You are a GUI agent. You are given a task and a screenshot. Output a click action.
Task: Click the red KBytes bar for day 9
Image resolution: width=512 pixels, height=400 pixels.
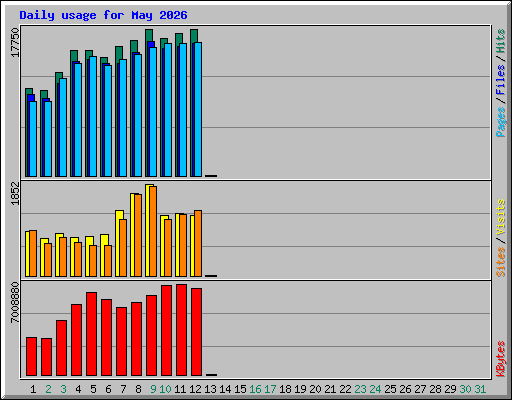[x=151, y=336]
